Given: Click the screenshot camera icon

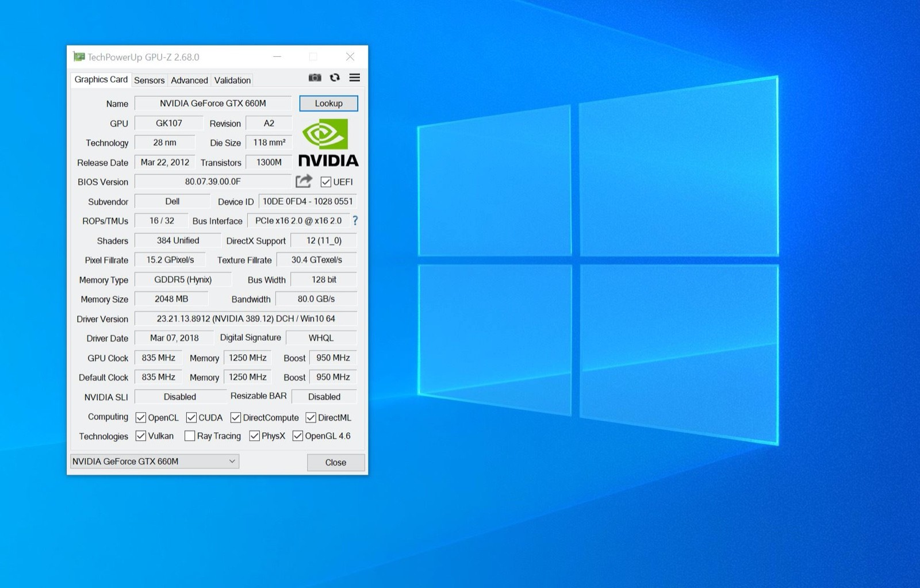Looking at the screenshot, I should coord(315,78).
